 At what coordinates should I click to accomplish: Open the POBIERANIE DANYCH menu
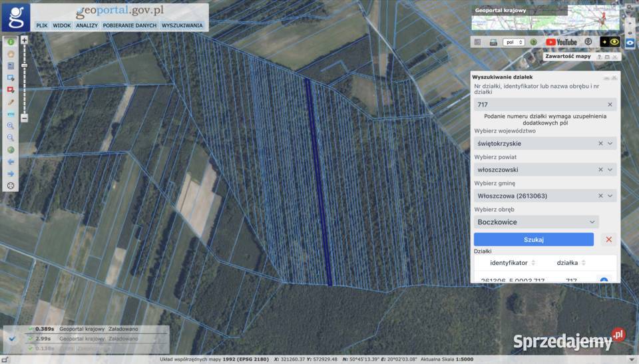[130, 25]
